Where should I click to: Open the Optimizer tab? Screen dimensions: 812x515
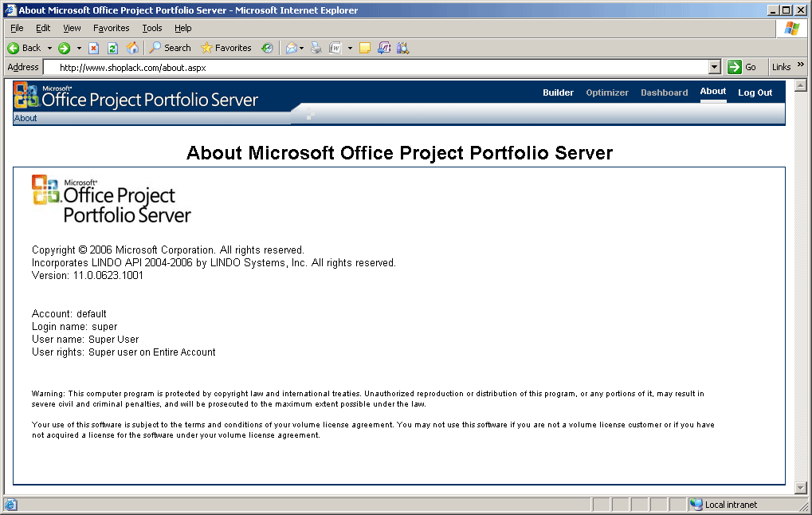coord(607,92)
